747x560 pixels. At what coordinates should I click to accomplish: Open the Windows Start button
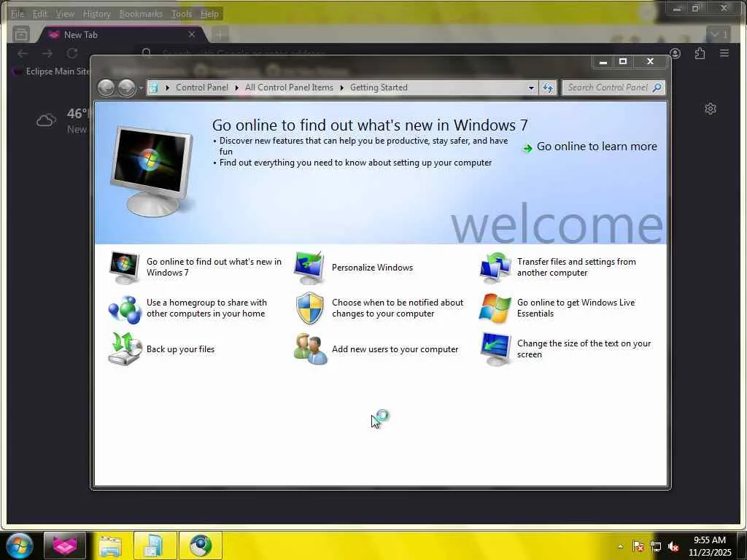pos(19,545)
